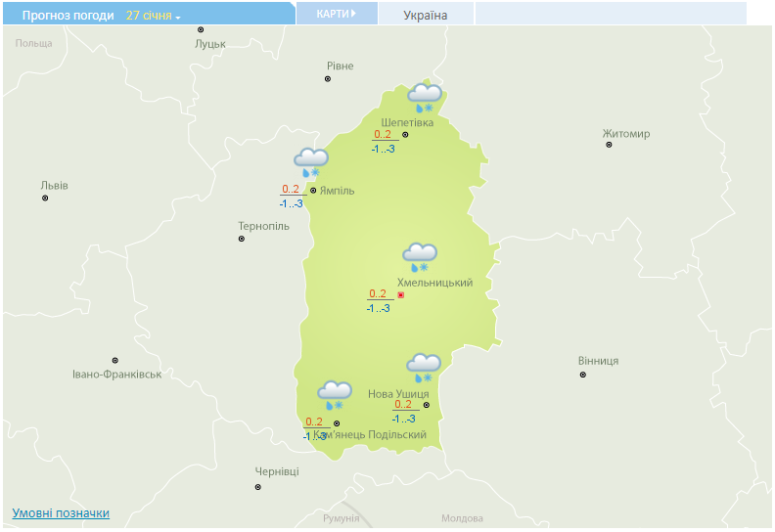Click the Житомир city marker on map
The image size is (775, 532).
pyautogui.click(x=609, y=145)
